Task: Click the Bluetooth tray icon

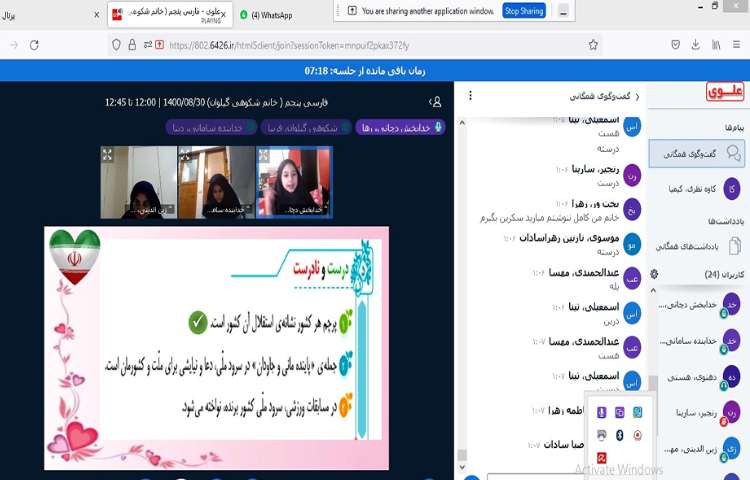Action: 619,435
